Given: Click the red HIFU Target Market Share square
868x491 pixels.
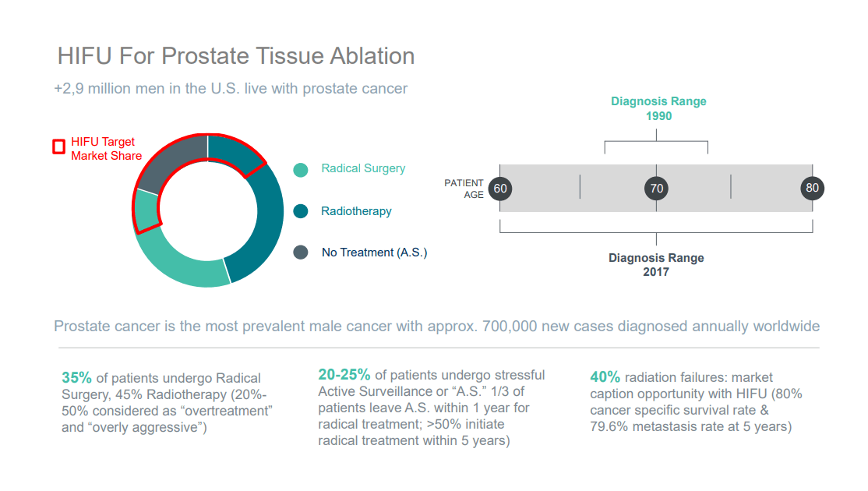Looking at the screenshot, I should [x=58, y=147].
